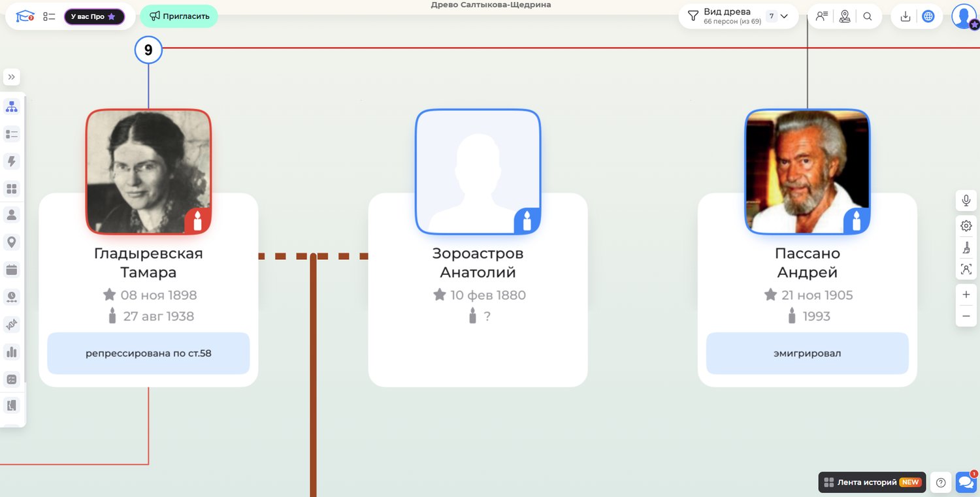Viewport: 980px width, 497px height.
Task: Open the user profile avatar menu
Action: tap(964, 16)
